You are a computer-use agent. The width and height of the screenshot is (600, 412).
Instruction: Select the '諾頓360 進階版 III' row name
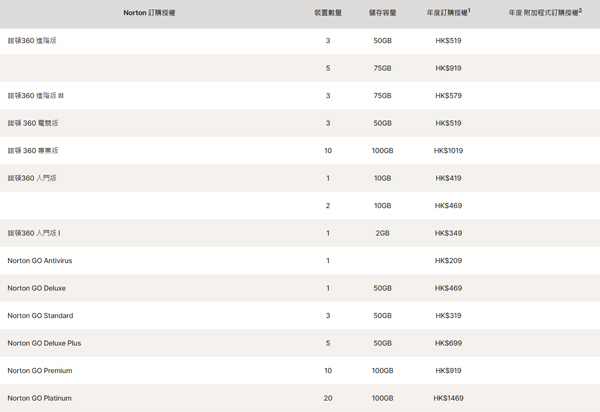(x=36, y=96)
